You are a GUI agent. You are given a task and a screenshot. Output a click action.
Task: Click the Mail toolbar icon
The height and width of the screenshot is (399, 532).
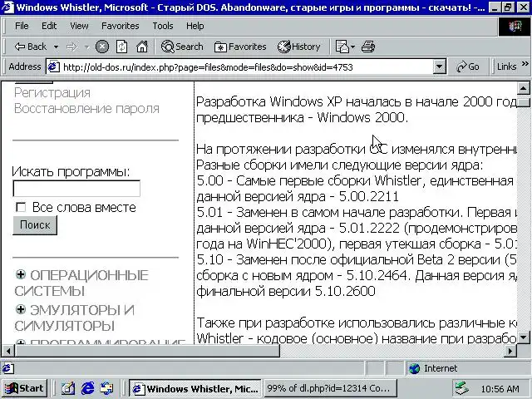[x=342, y=47]
